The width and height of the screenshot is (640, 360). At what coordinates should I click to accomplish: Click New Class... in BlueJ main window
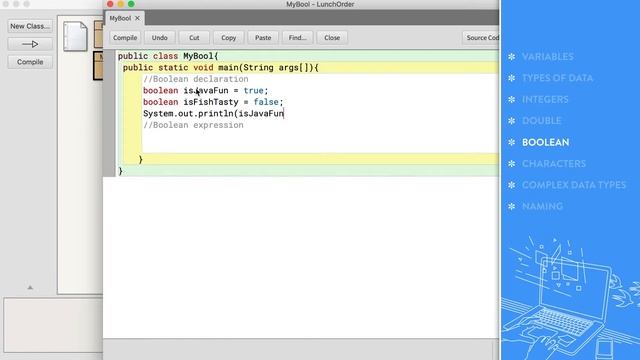[30, 26]
